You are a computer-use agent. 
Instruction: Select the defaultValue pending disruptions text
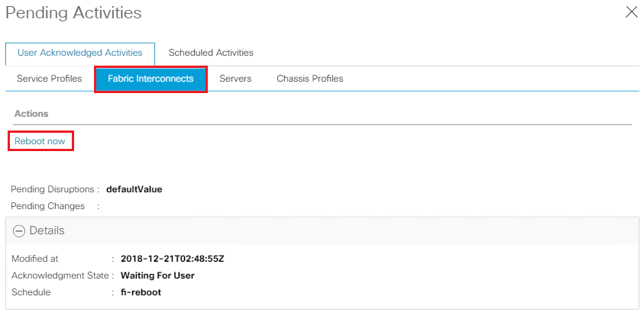(134, 189)
